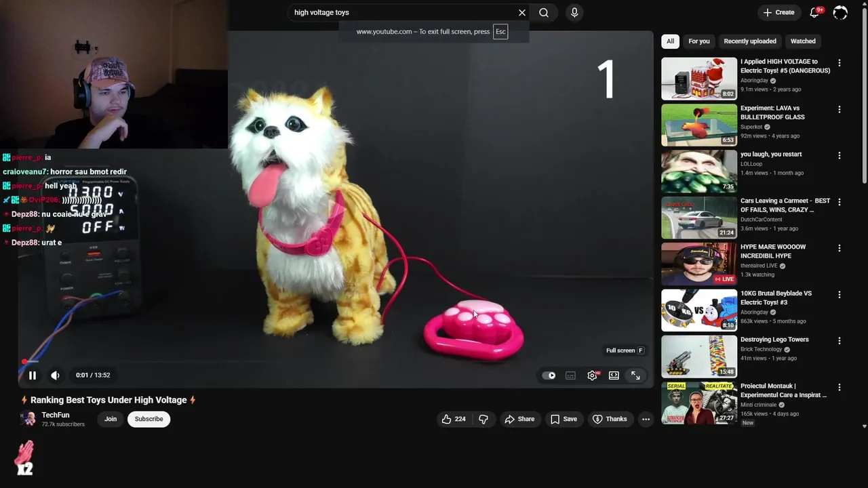Open options for 'Cars Leaving a Carmeet'
Screen dimensions: 868x488
[x=840, y=202]
